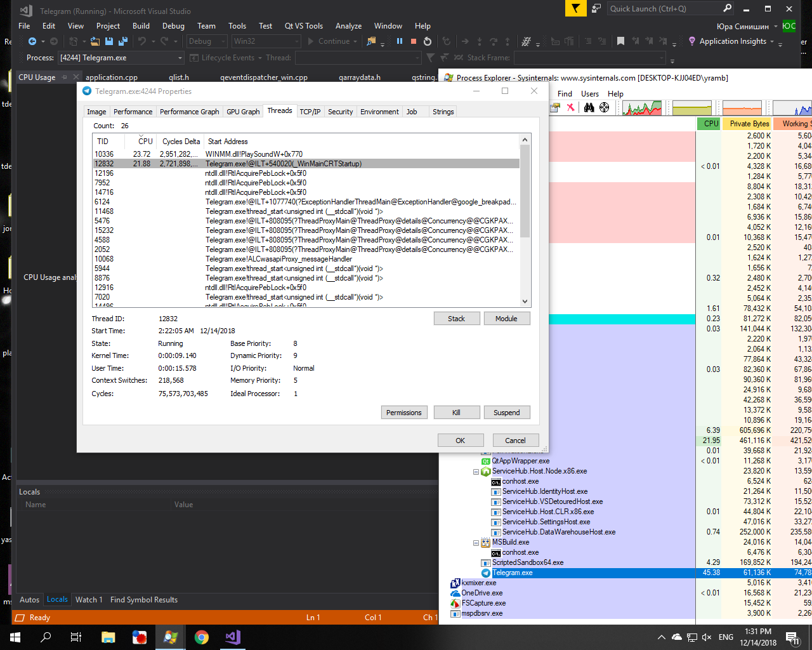The image size is (812, 650).
Task: Click the Process Explorer properties toolbar icon
Action: click(555, 107)
